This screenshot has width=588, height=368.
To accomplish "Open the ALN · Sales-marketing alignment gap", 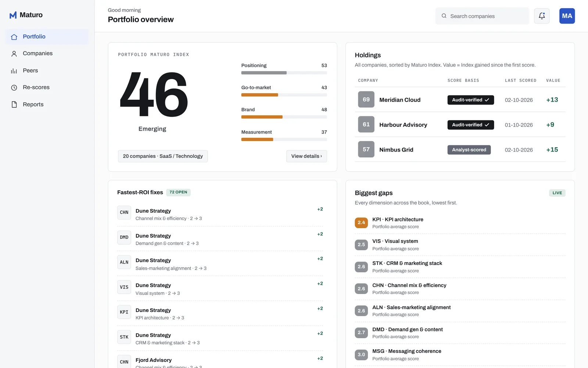I will [x=460, y=311].
